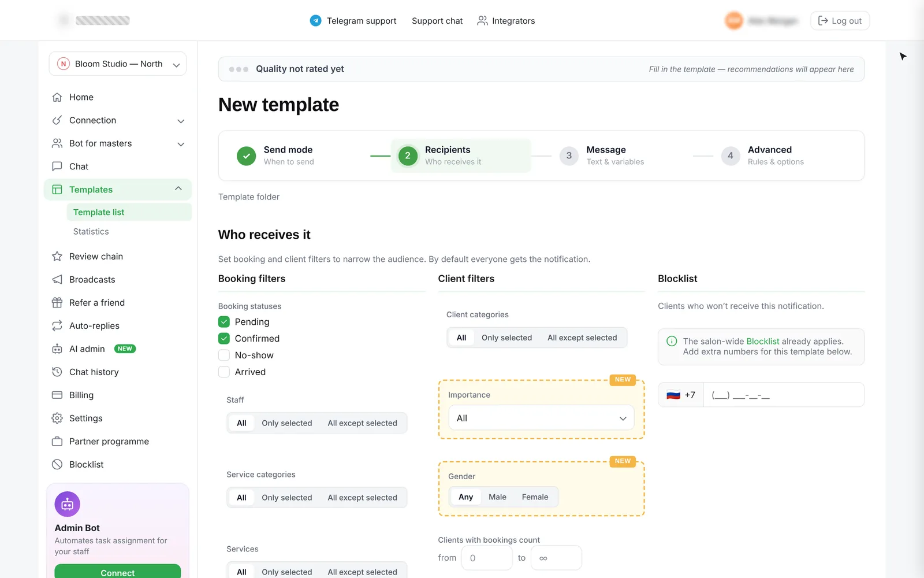The height and width of the screenshot is (578, 924).
Task: Click the Connect button for Admin Bot
Action: click(x=118, y=572)
